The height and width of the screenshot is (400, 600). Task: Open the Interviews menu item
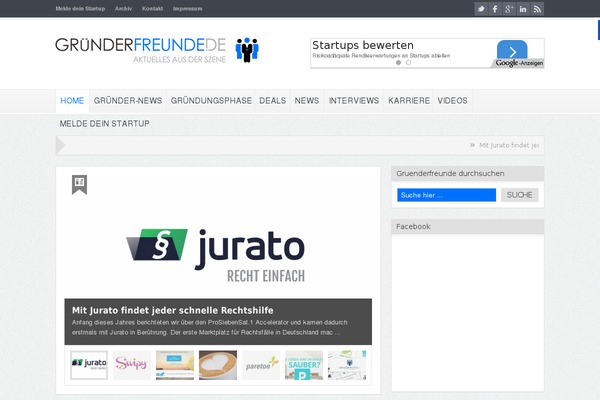354,101
